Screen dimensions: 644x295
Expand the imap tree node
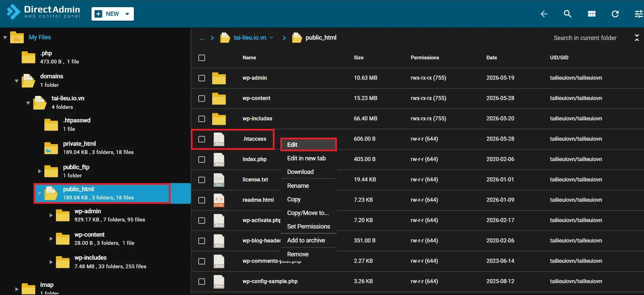[x=17, y=289]
